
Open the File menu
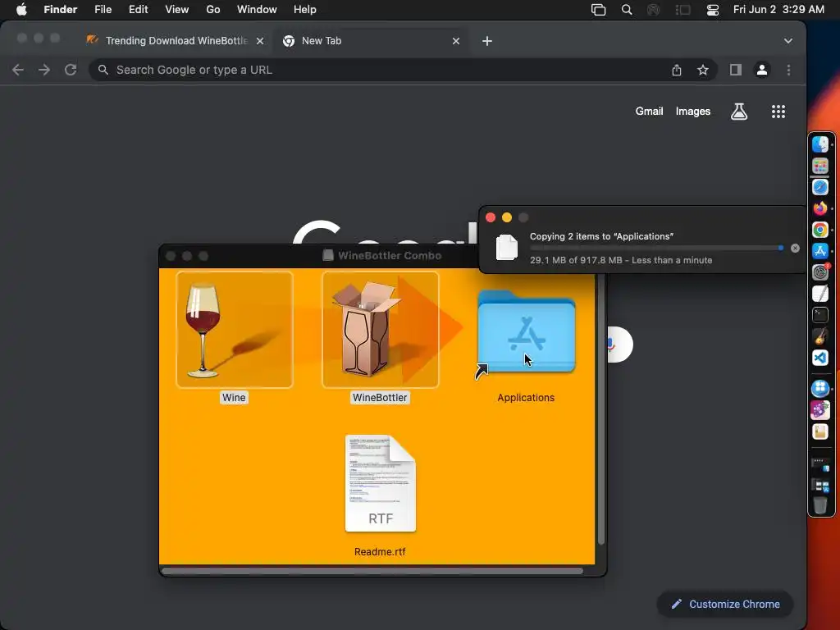tap(103, 10)
